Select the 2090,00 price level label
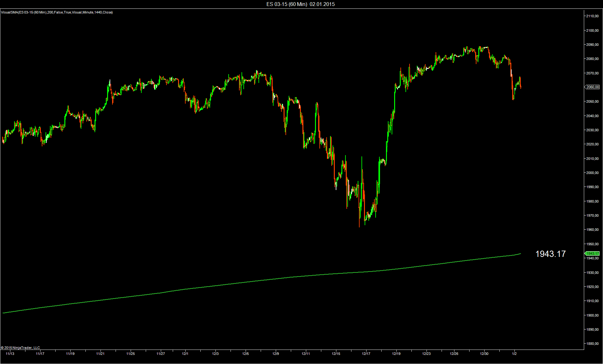Viewport: 603px width, 364px height. tap(592, 45)
